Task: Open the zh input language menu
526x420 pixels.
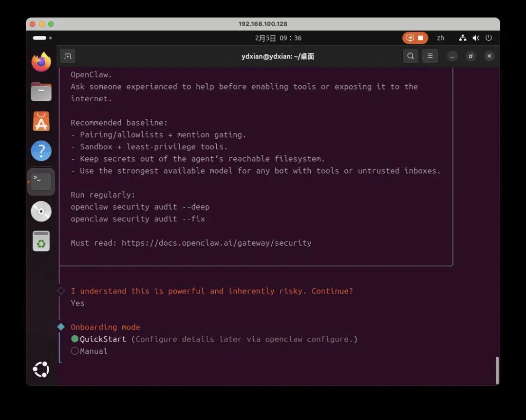Action: point(440,38)
